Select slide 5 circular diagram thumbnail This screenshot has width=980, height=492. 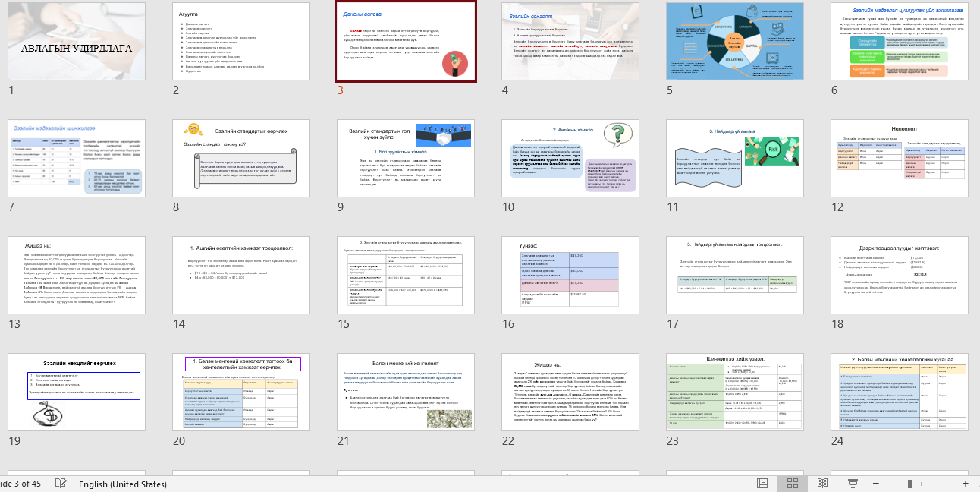(x=734, y=42)
